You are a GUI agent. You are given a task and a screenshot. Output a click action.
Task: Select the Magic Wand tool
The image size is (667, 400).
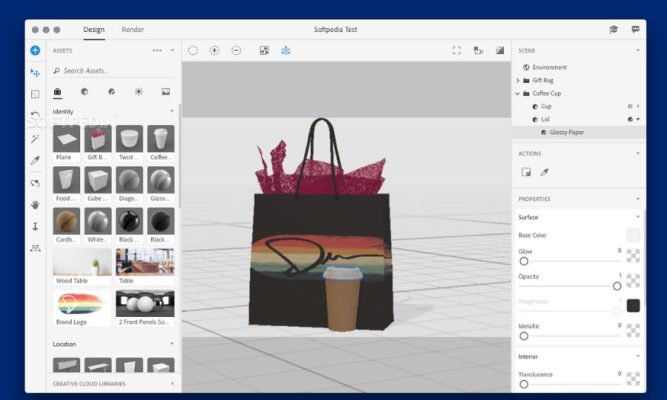pos(35,138)
